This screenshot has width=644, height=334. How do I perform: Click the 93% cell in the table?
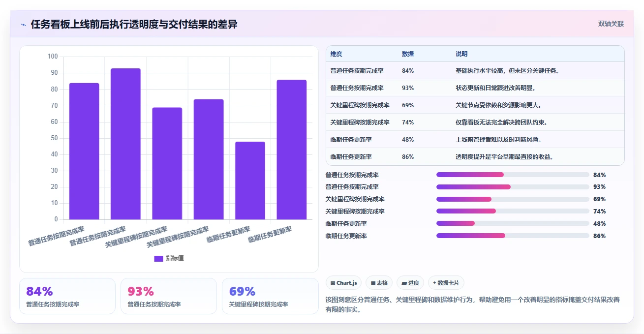click(408, 88)
